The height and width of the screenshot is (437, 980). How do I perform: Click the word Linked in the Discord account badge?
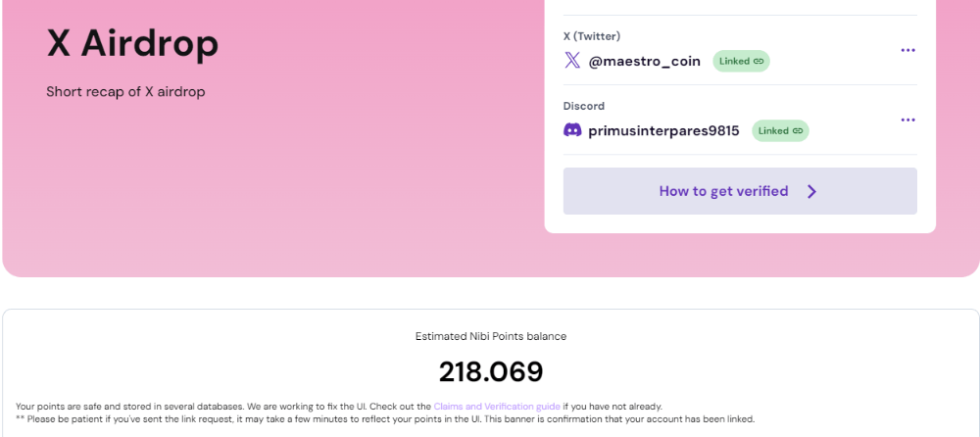(x=774, y=130)
